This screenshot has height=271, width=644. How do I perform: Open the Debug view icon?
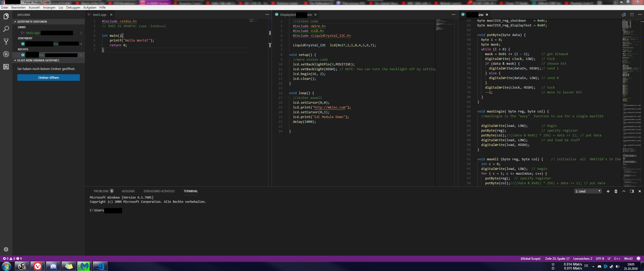click(x=6, y=54)
